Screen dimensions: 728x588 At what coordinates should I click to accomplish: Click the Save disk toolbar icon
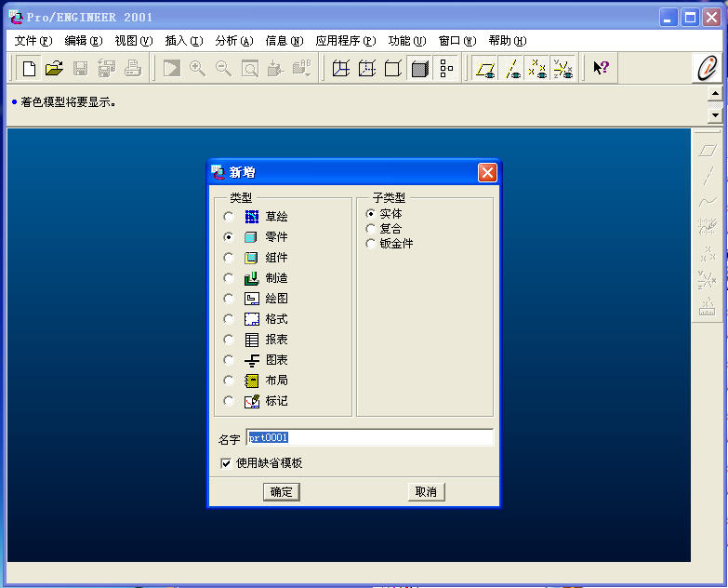tap(80, 69)
